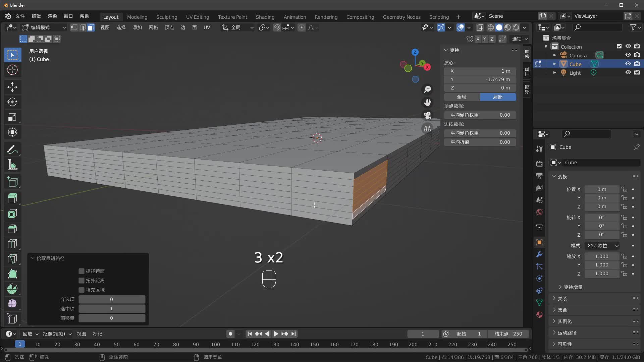Click the zoom view magnifier icon
Image resolution: width=644 pixels, height=362 pixels.
pos(427,89)
